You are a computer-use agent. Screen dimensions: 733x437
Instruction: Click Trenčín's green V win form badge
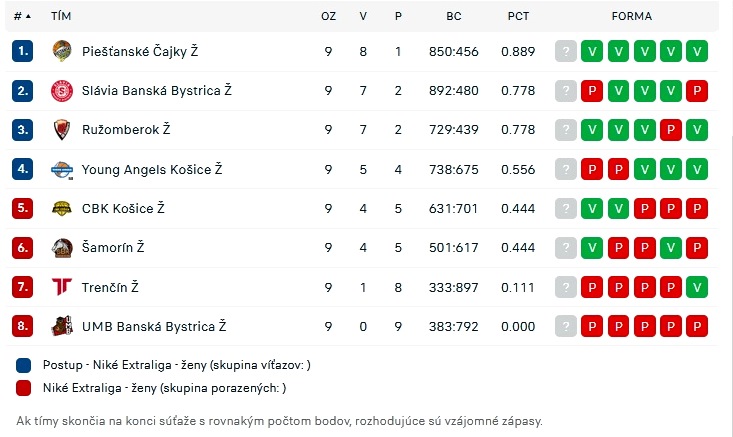coord(697,287)
